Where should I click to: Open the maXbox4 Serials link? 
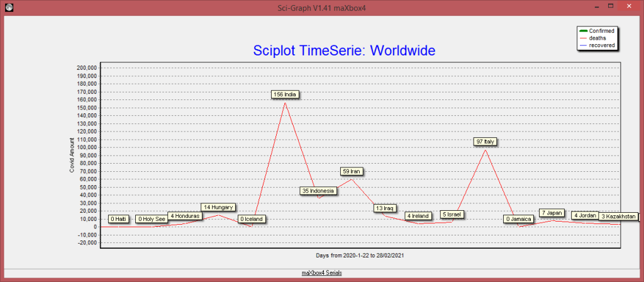(x=321, y=273)
